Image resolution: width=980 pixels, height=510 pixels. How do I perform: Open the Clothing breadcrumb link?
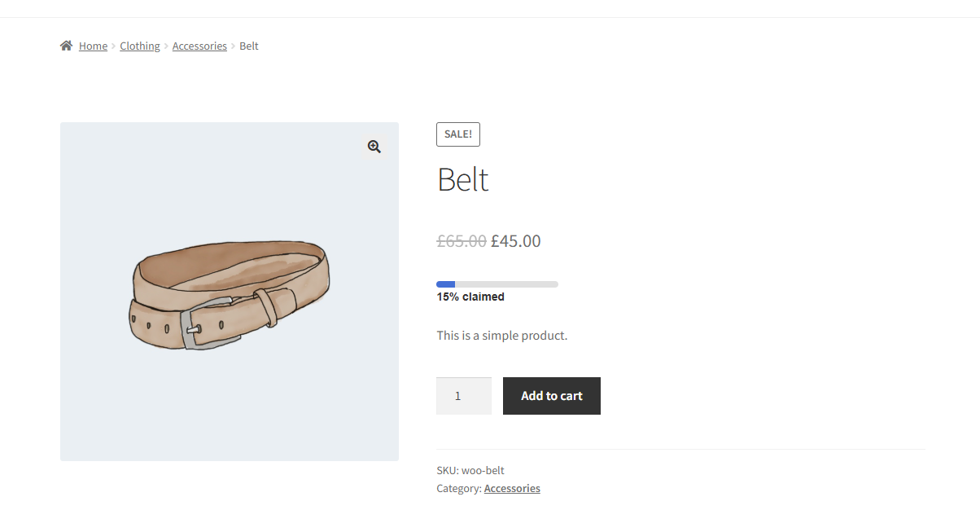(x=140, y=46)
